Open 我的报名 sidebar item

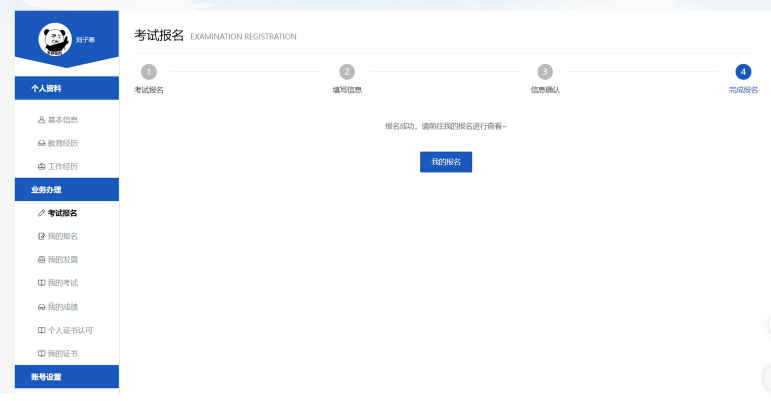(x=62, y=236)
